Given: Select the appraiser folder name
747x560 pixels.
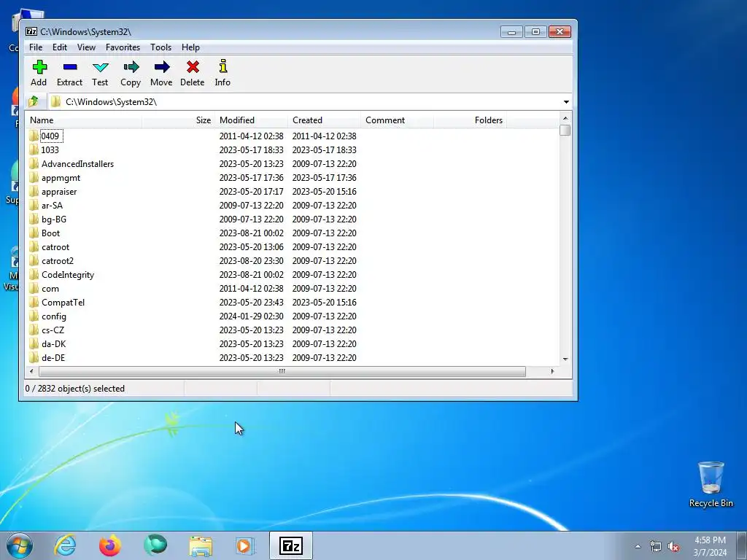Looking at the screenshot, I should (59, 192).
